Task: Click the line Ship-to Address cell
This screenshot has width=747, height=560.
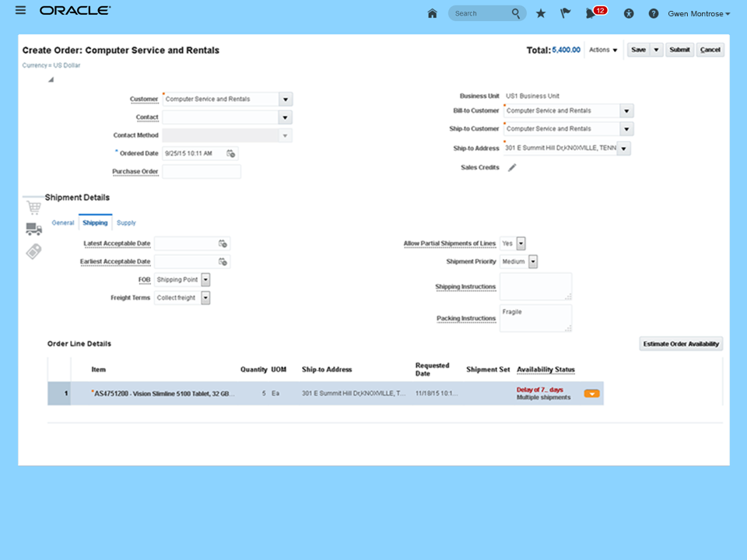Action: point(353,394)
